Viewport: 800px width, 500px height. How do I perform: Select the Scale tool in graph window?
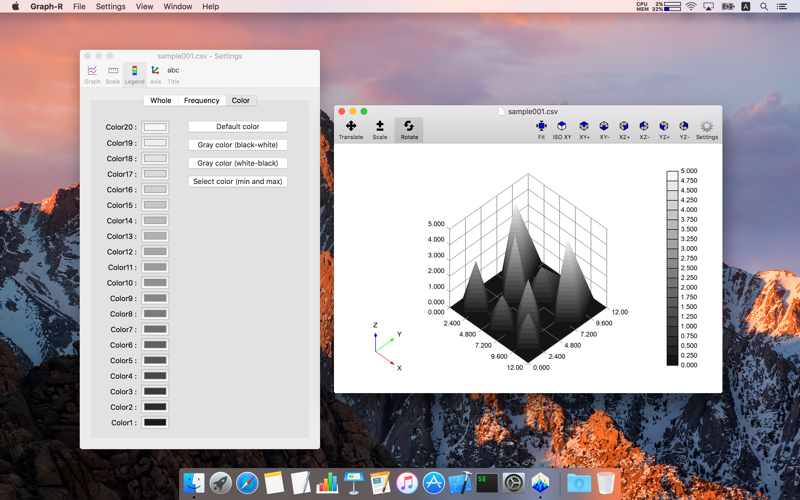(380, 130)
